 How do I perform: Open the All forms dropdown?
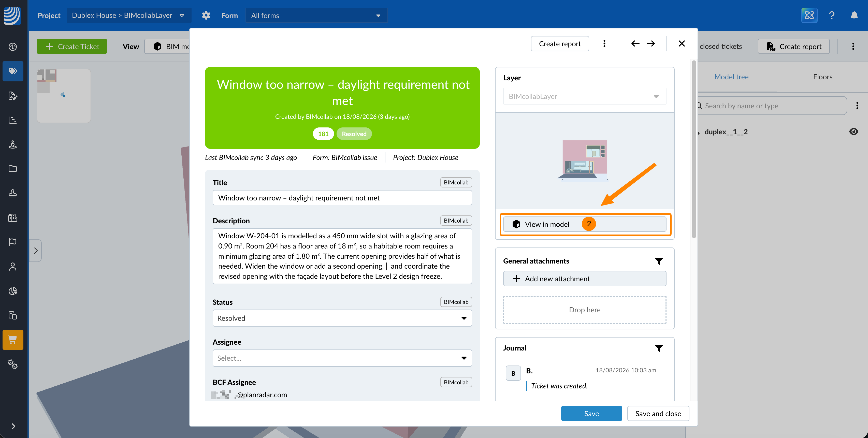click(x=316, y=16)
